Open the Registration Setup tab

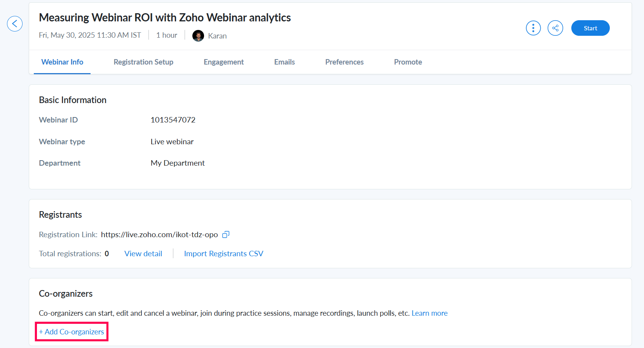click(x=143, y=62)
